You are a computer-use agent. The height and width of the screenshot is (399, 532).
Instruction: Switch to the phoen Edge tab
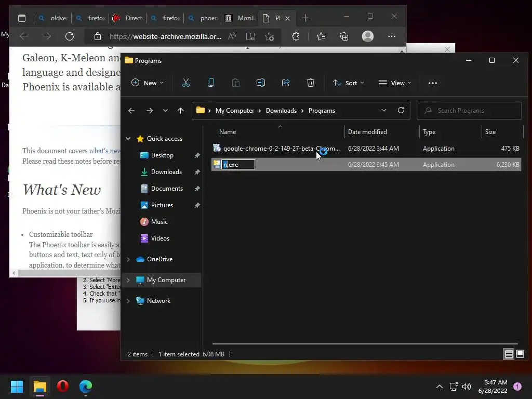[203, 18]
